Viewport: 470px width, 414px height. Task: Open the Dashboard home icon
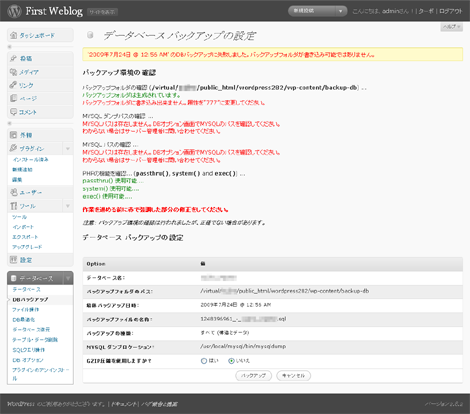tap(13, 35)
